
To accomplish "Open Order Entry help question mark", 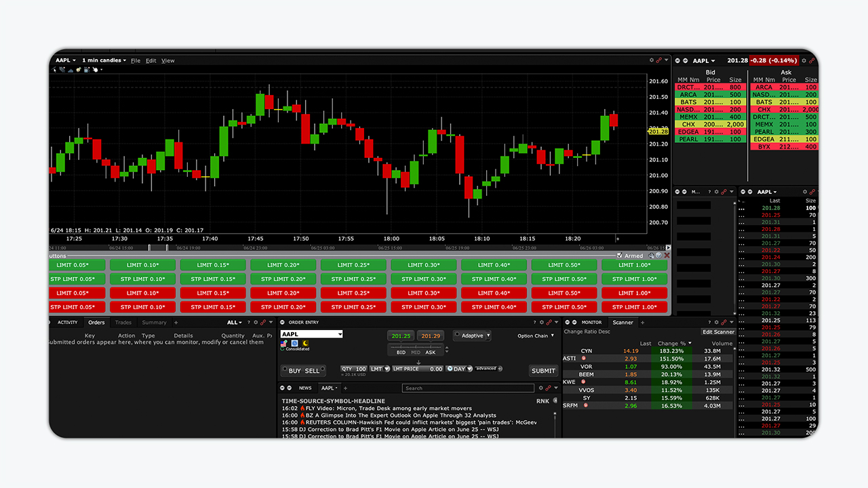I will [x=534, y=323].
